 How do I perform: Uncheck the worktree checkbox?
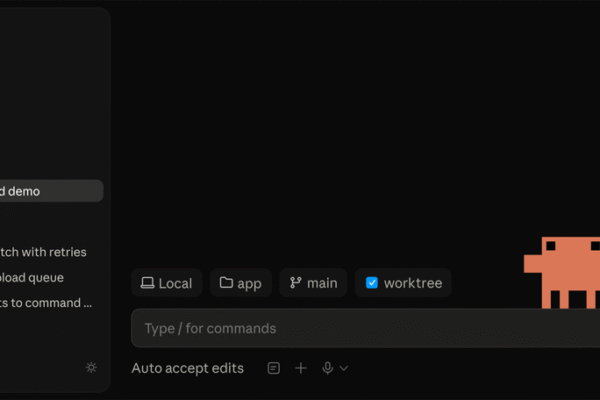pos(372,283)
